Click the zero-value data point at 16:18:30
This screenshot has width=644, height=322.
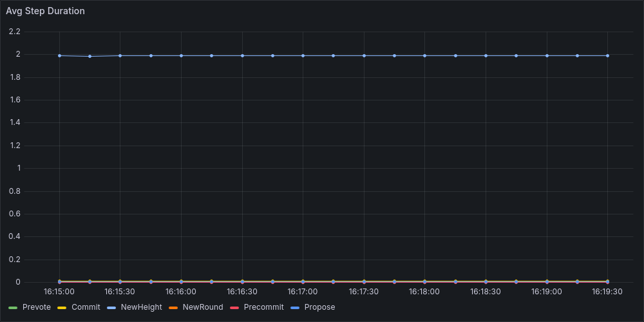(486, 282)
